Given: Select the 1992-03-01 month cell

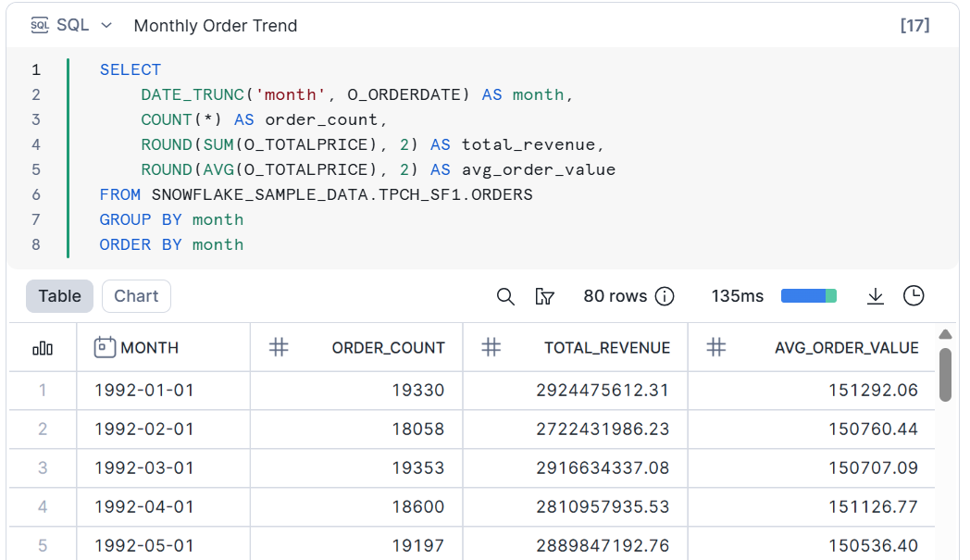Looking at the screenshot, I should [144, 468].
